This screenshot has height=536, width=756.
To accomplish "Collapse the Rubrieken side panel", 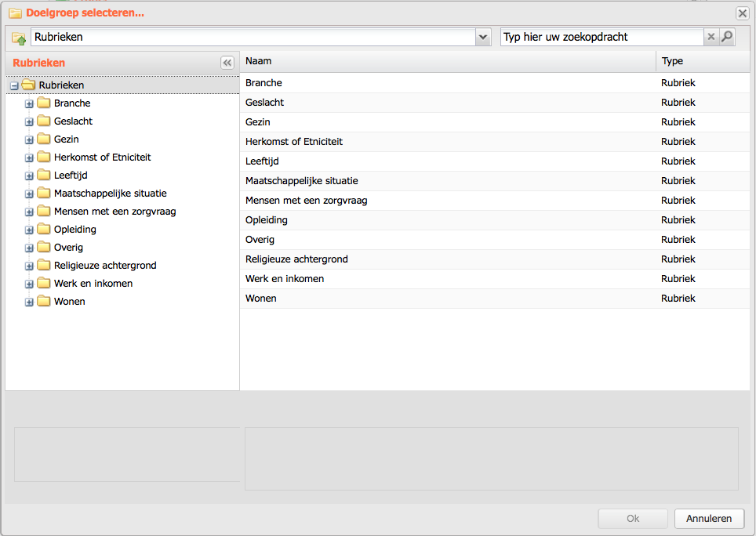I will [227, 63].
